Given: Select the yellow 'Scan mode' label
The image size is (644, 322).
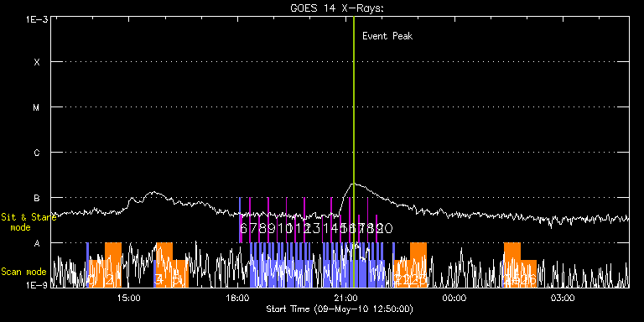Looking at the screenshot, I should point(23,272).
